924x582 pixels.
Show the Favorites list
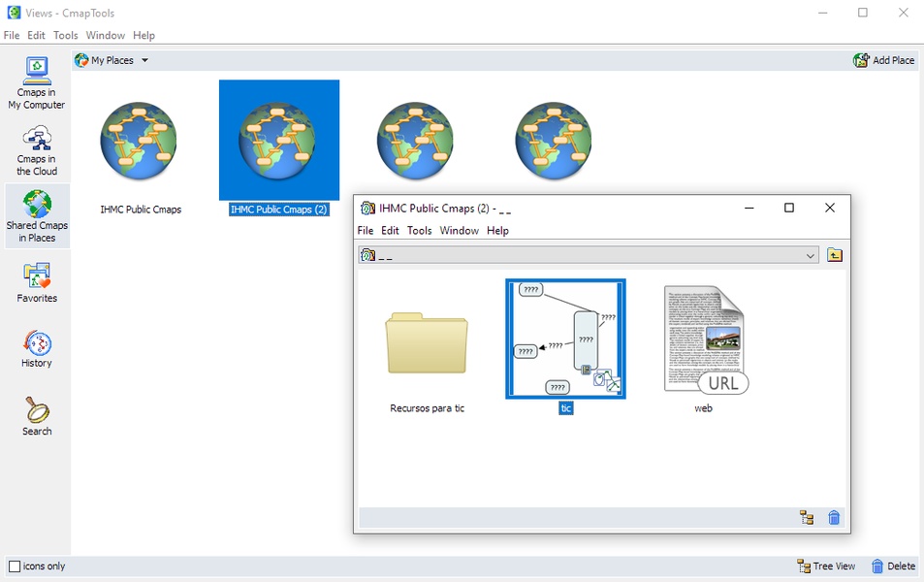point(37,282)
